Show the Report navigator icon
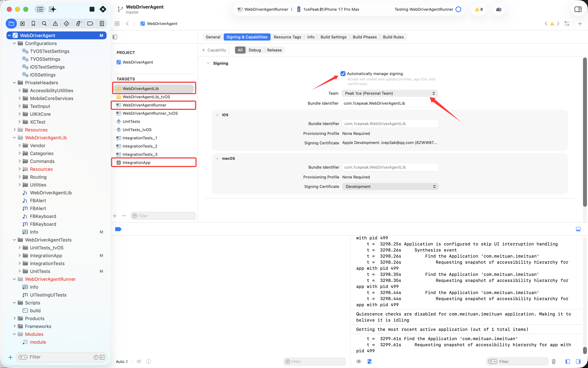The height and width of the screenshot is (368, 588). coord(102,24)
